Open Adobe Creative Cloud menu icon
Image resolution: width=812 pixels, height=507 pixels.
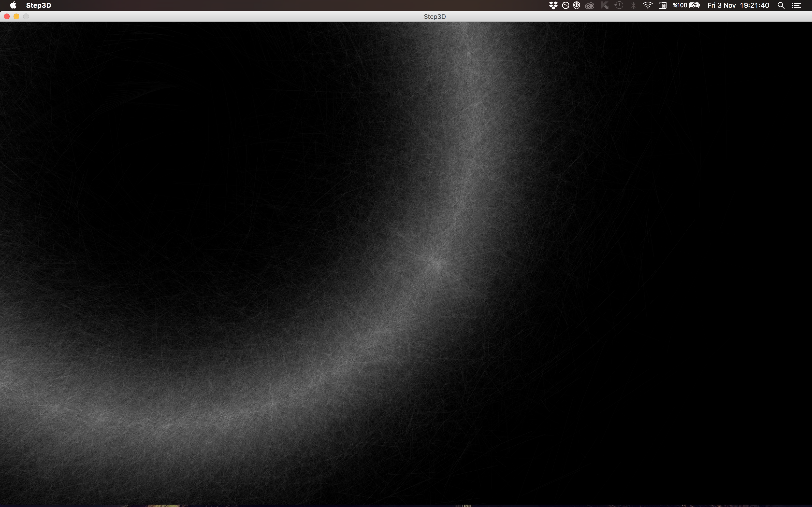589,5
